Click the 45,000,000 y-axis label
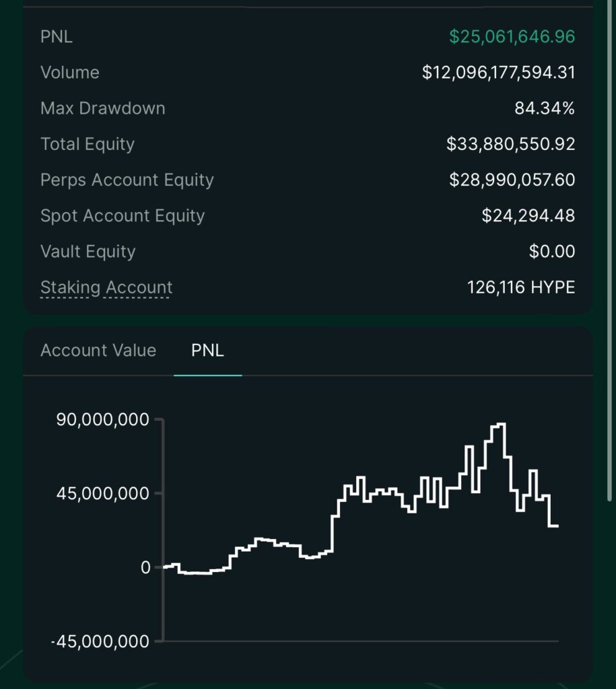 pos(102,493)
